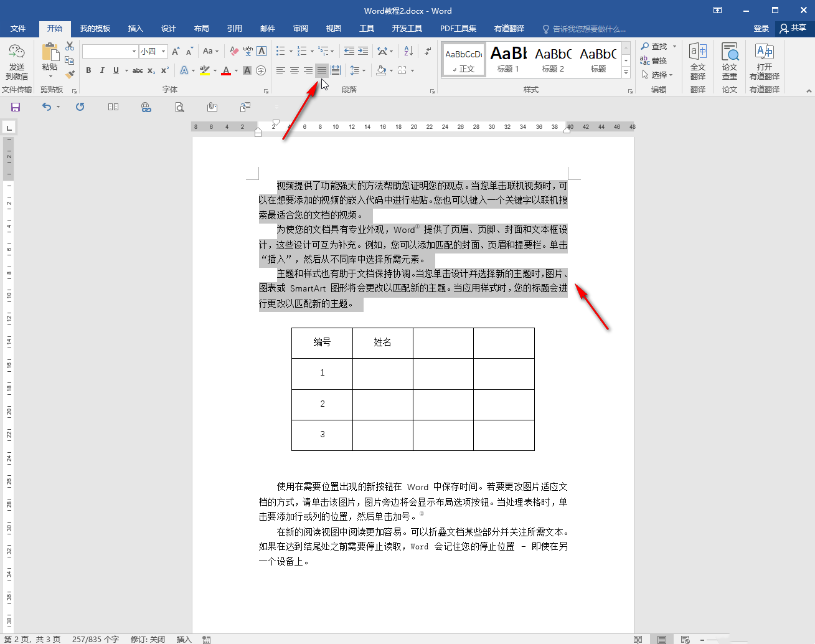The height and width of the screenshot is (644, 815).
Task: Decrease paragraph indent
Action: [x=349, y=51]
